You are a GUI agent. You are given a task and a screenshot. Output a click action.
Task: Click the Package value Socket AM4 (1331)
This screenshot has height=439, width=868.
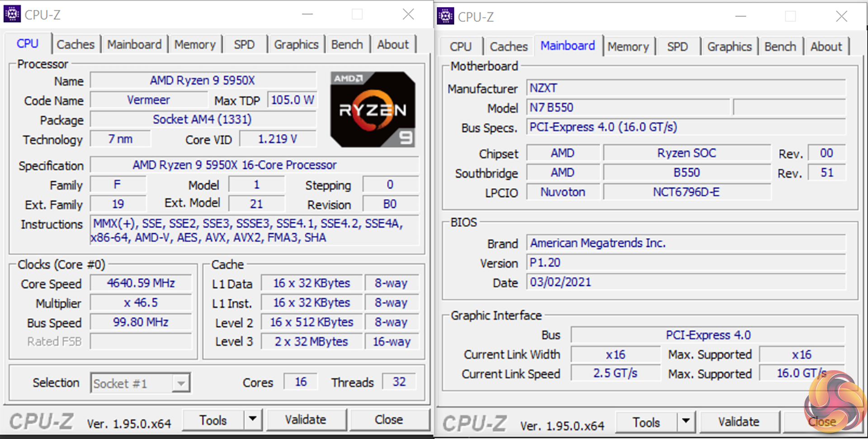coord(203,119)
